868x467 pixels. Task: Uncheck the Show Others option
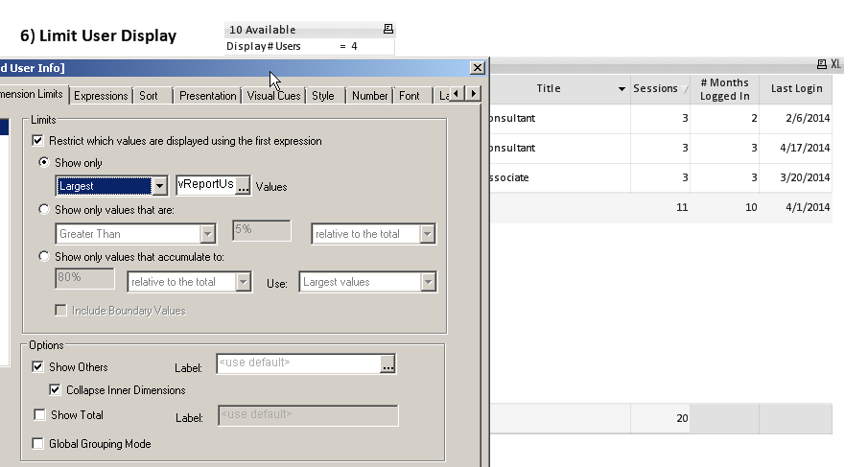(x=38, y=367)
